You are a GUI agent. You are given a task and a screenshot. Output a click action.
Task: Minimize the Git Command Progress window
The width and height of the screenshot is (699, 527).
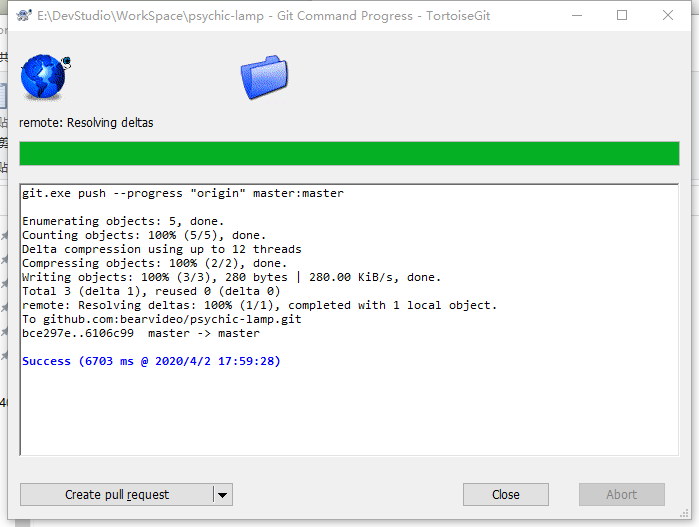coord(577,15)
